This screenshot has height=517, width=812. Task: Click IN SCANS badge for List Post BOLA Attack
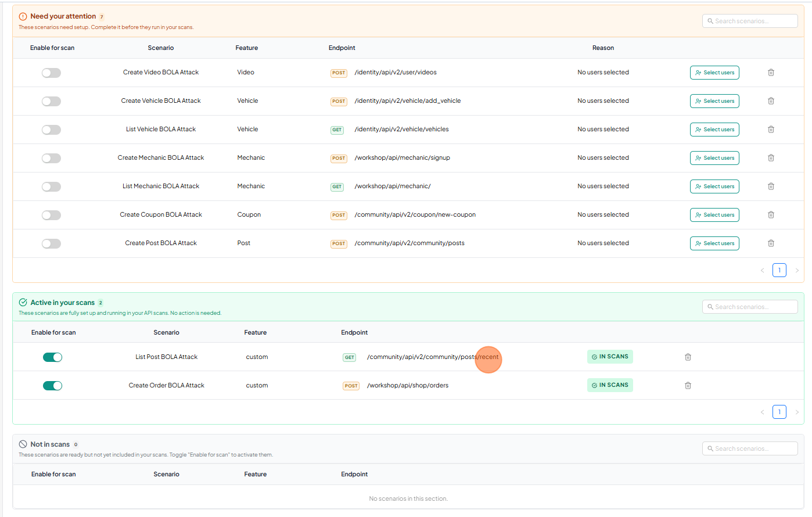610,357
